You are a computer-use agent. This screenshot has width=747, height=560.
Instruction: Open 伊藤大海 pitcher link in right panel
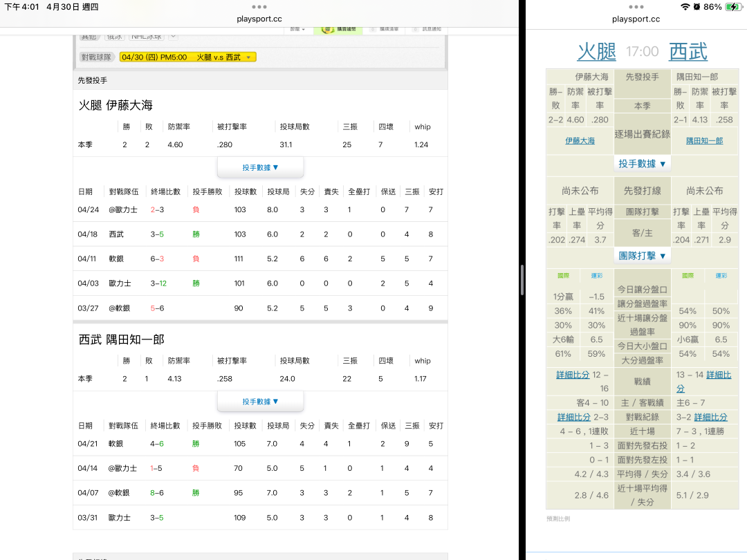580,140
